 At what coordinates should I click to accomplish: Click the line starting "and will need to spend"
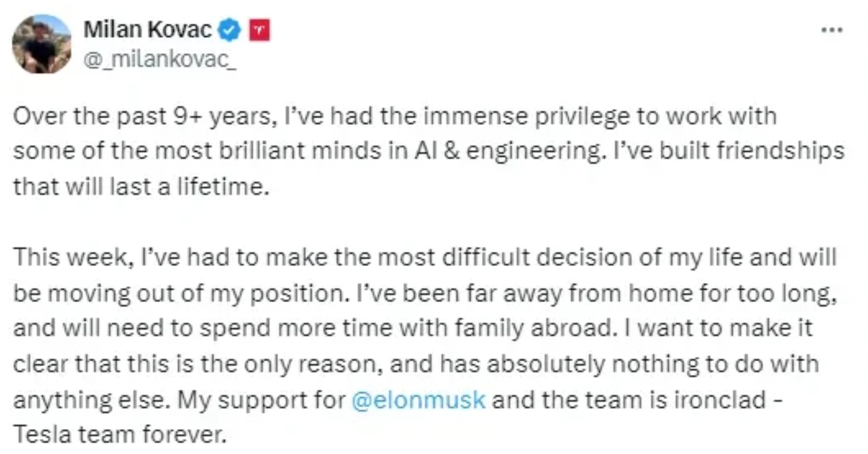click(413, 329)
